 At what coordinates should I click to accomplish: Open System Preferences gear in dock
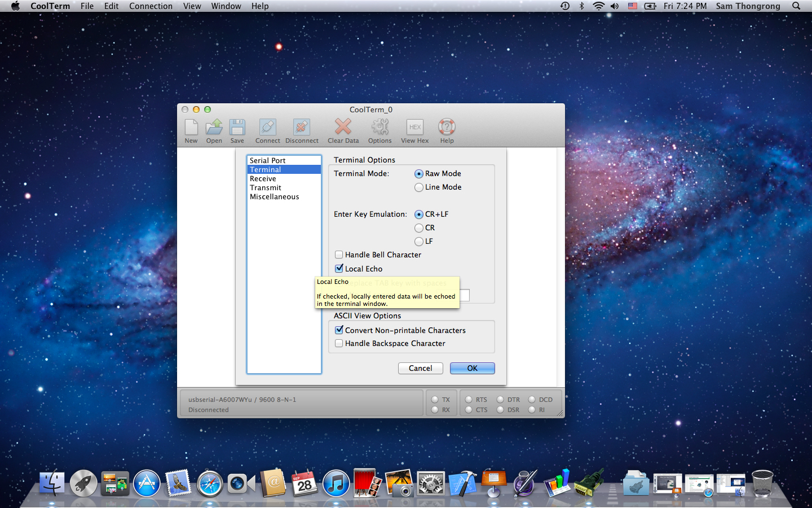pyautogui.click(x=431, y=484)
